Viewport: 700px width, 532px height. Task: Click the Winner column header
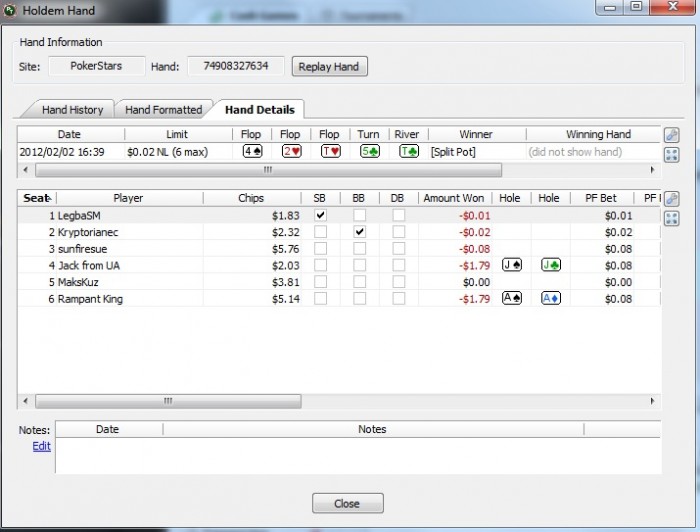[476, 134]
